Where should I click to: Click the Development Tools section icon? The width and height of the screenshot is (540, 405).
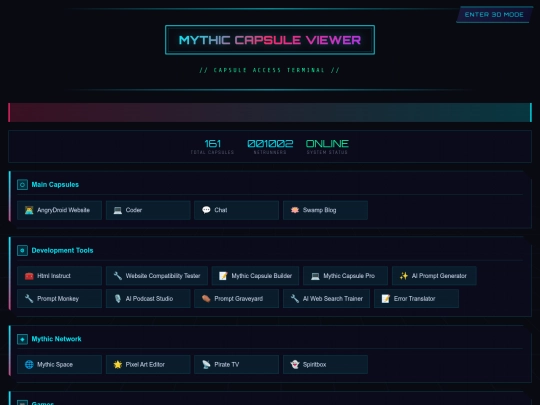(22, 250)
